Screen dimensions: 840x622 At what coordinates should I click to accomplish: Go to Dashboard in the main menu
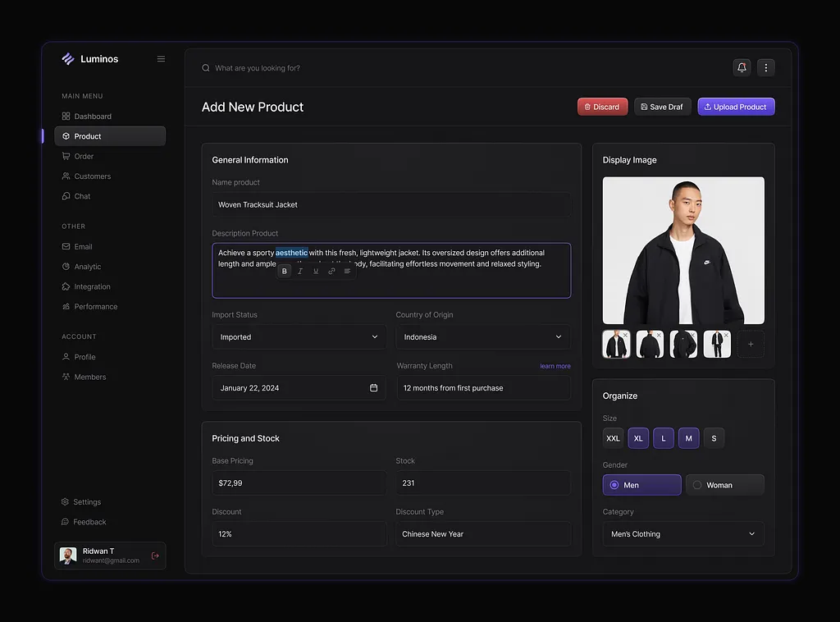[x=93, y=117]
